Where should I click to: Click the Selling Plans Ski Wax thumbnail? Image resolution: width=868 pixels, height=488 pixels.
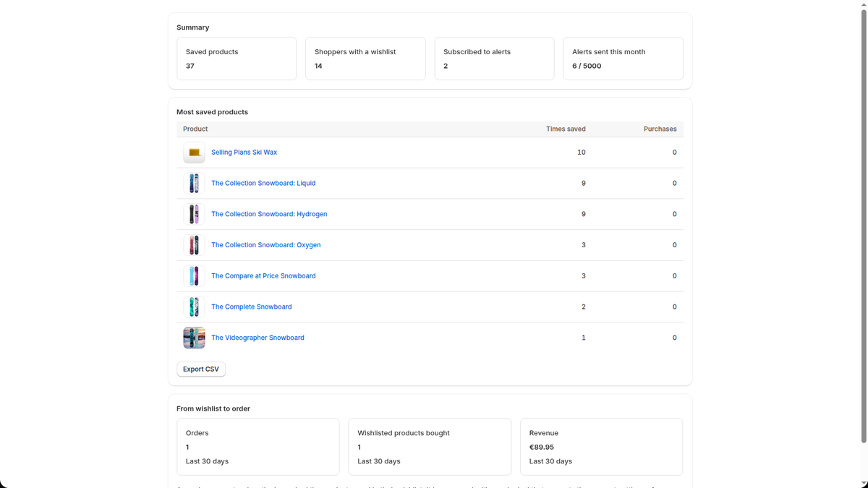[194, 153]
